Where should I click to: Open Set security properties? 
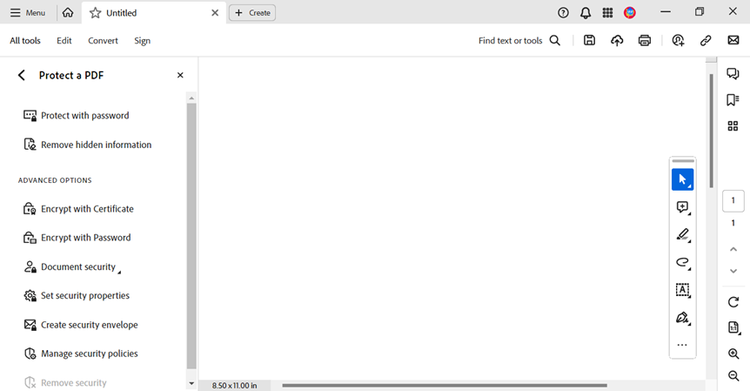pyautogui.click(x=77, y=296)
